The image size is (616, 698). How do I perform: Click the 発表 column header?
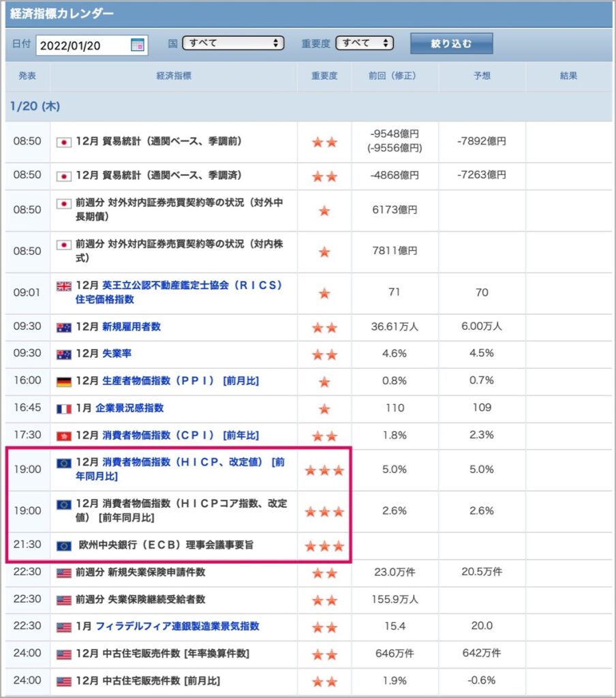click(x=27, y=76)
